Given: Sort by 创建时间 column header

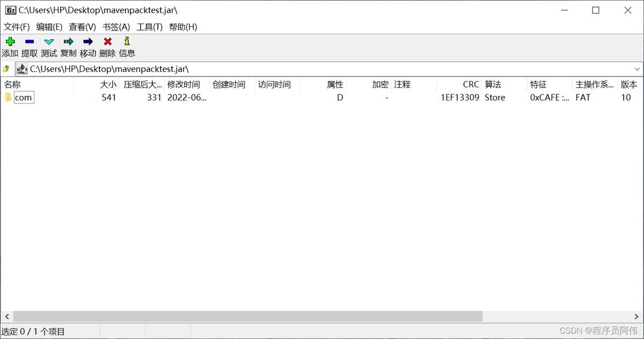Looking at the screenshot, I should tap(232, 84).
